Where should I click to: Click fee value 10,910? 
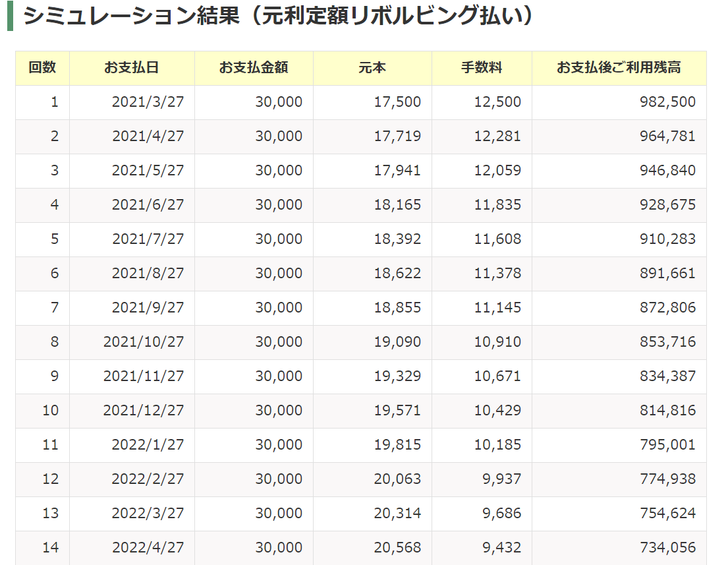pos(497,342)
